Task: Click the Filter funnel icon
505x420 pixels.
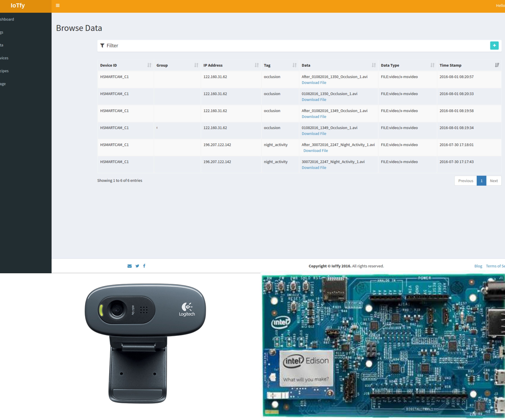Action: pos(102,45)
